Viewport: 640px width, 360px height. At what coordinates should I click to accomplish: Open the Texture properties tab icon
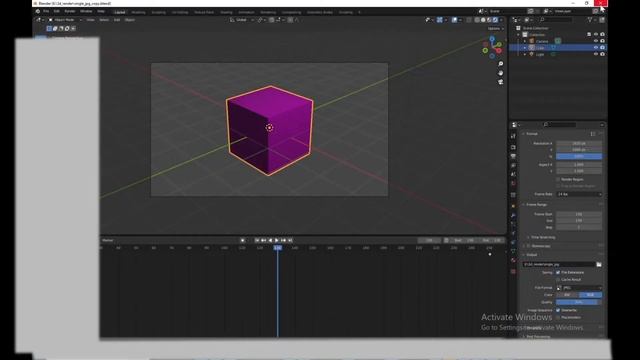(x=513, y=271)
